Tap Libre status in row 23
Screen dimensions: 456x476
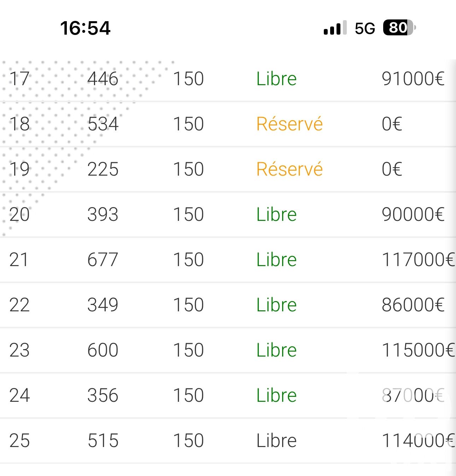(276, 350)
